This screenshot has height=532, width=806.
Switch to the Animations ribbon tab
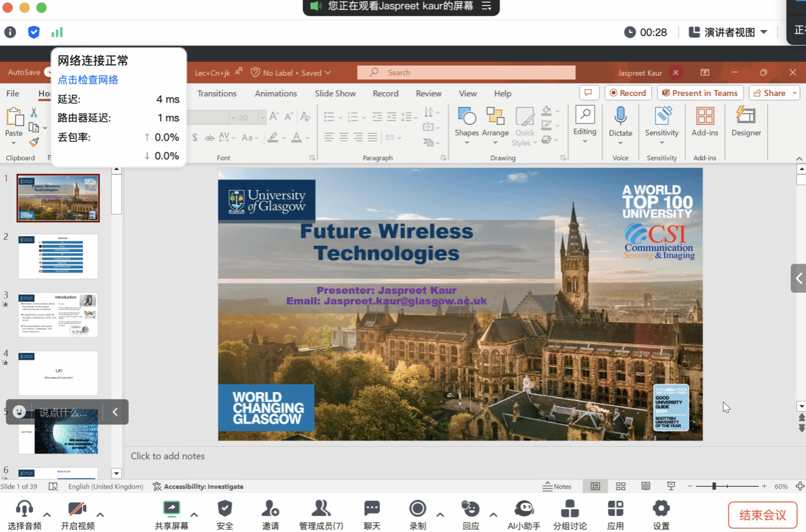coord(276,94)
